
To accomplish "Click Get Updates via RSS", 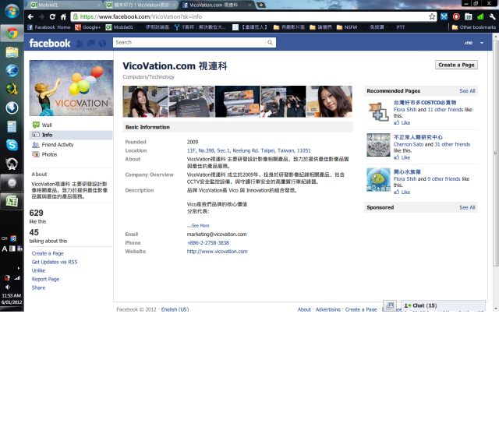I will tap(55, 262).
